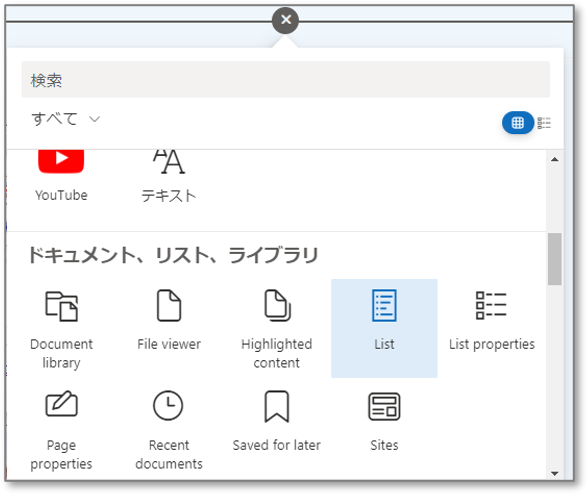Insert the テキスト web part

[169, 176]
